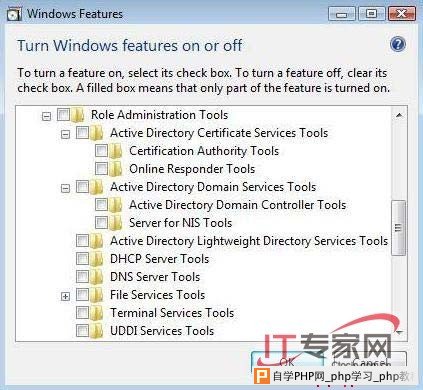Expand the File Services Tools node
423x390 pixels.
66,296
